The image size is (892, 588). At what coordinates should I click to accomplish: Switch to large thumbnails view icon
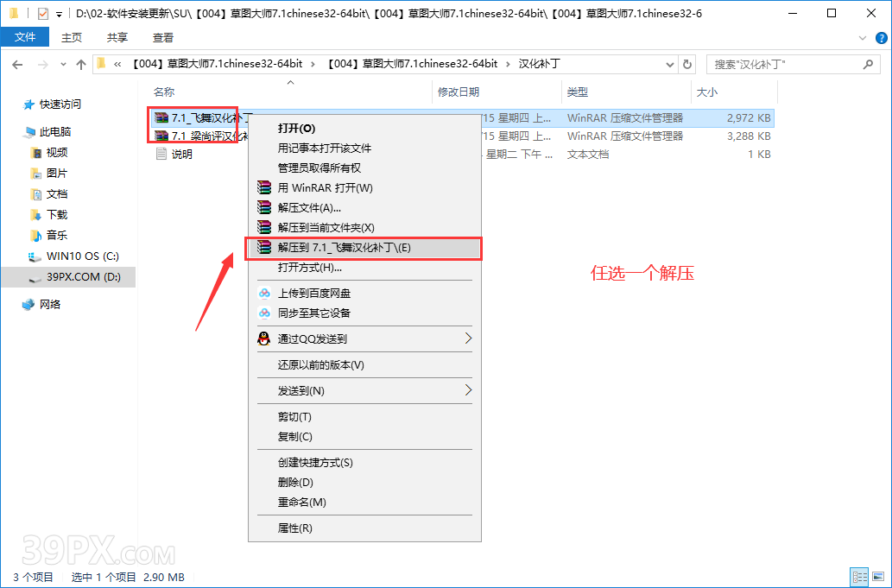[878, 576]
